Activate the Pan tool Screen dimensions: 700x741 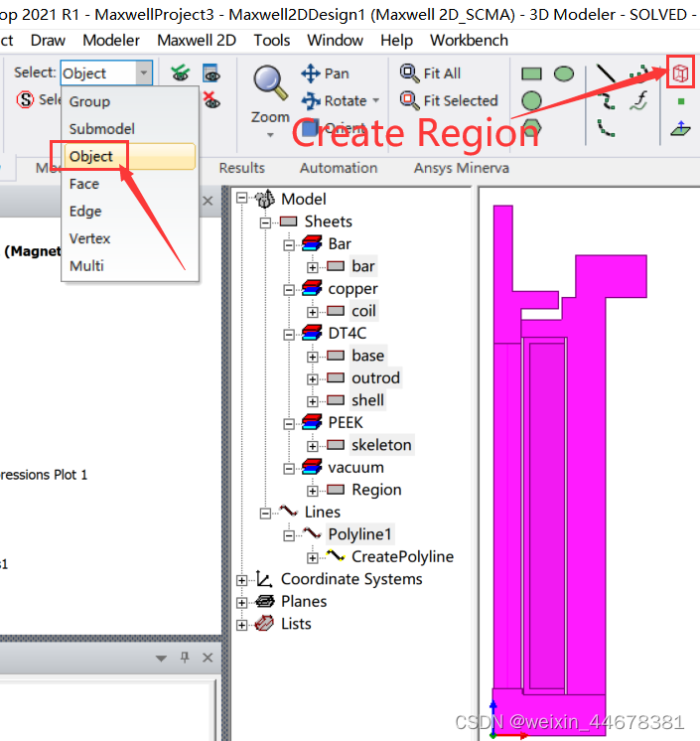click(325, 74)
